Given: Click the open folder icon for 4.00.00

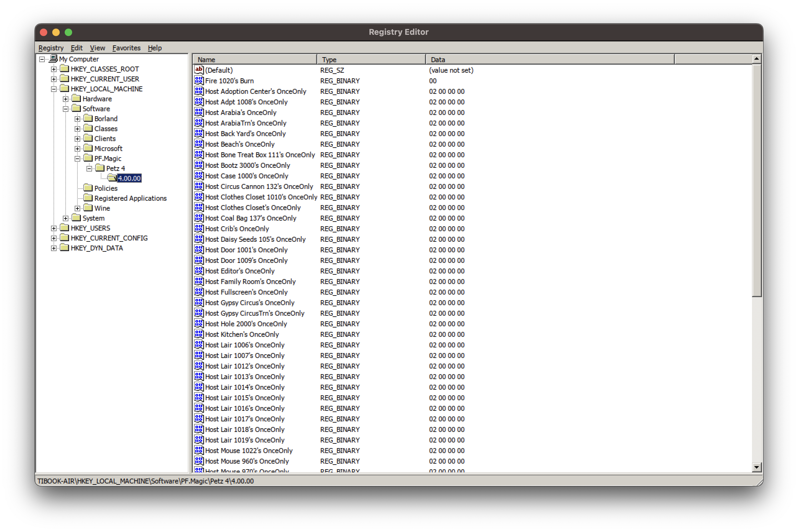Looking at the screenshot, I should (x=112, y=178).
